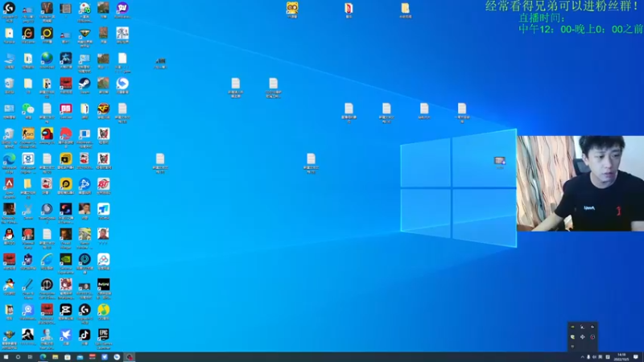Open the Draw & Guess pen icon
Screen dimensions: 644x362
coord(28,284)
